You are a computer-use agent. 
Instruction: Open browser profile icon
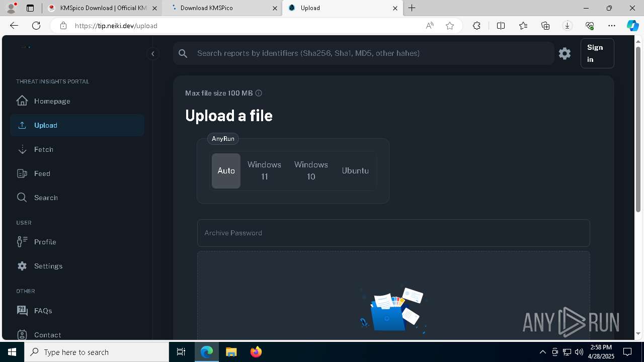[x=11, y=8]
